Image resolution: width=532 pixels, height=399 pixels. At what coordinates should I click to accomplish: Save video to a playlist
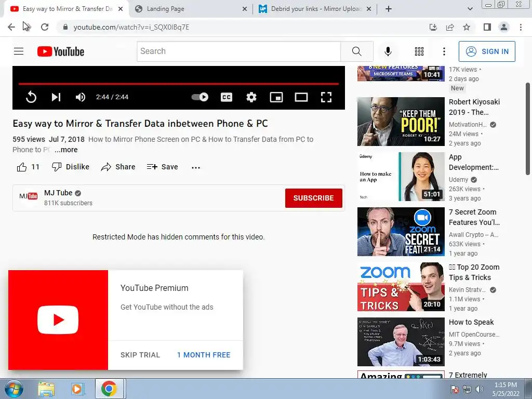tap(163, 167)
